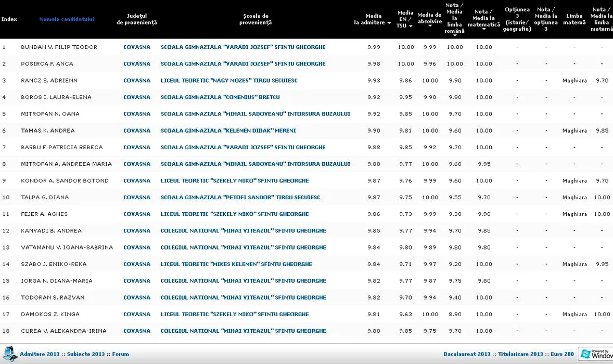The height and width of the screenshot is (364, 613).
Task: Open Titularizare 2013 link
Action: (520, 354)
